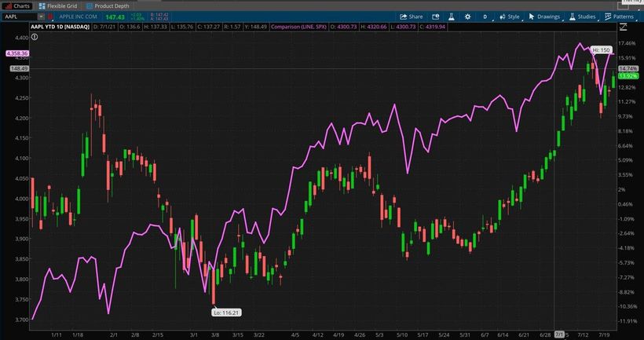Screen dimensions: 644x340
Task: Click the Hi: 150 price bubble
Action: click(602, 50)
